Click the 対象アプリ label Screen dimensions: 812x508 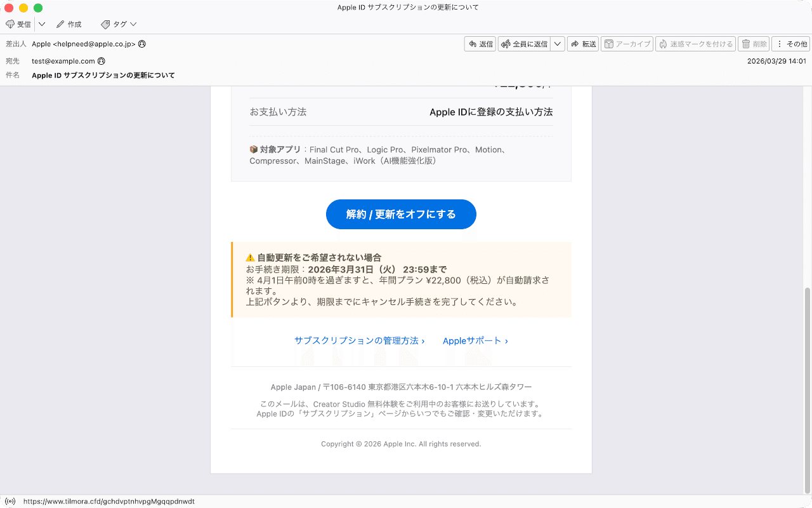click(280, 150)
